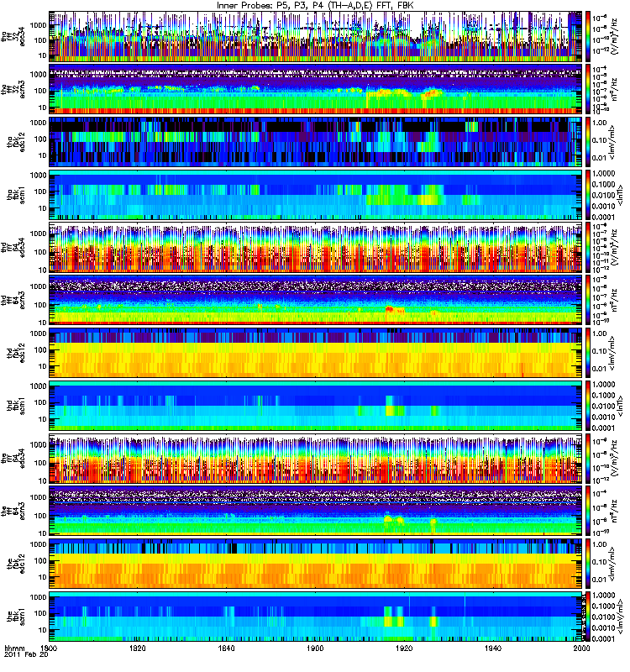Click the "2011 Feb 20" date label
The image size is (630, 672).
coord(26,655)
